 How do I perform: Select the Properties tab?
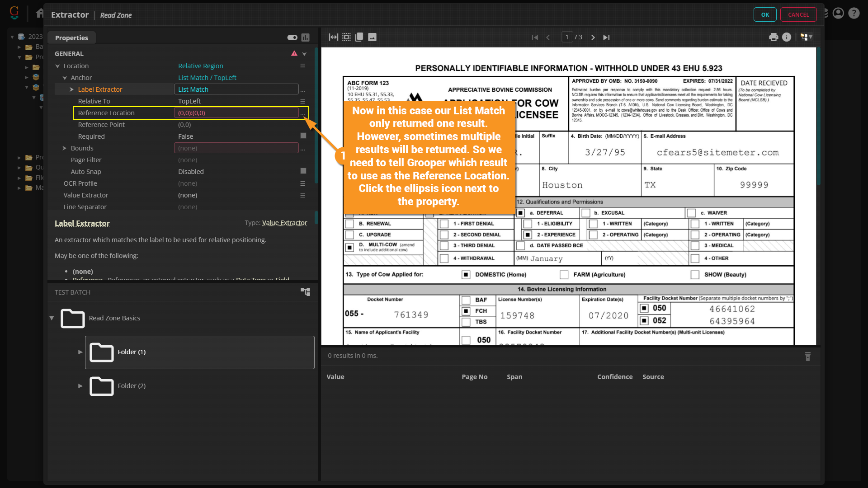71,38
